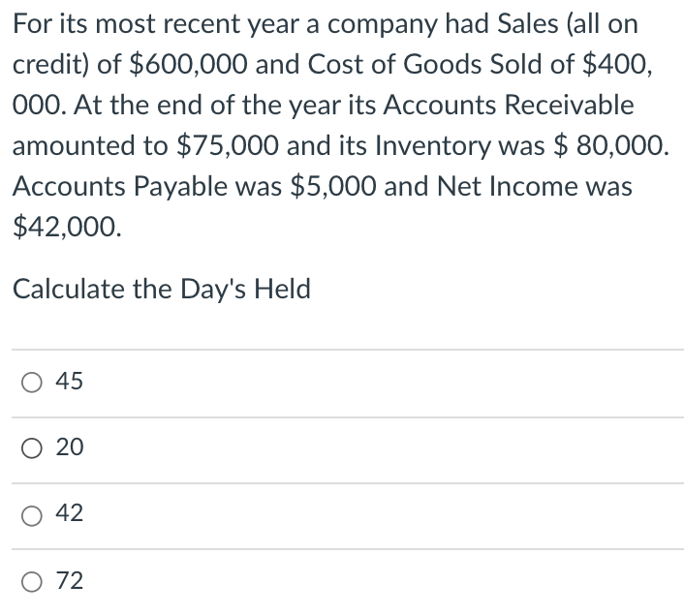
Task: Click the Calculate the Day's Held prompt
Action: 162,289
